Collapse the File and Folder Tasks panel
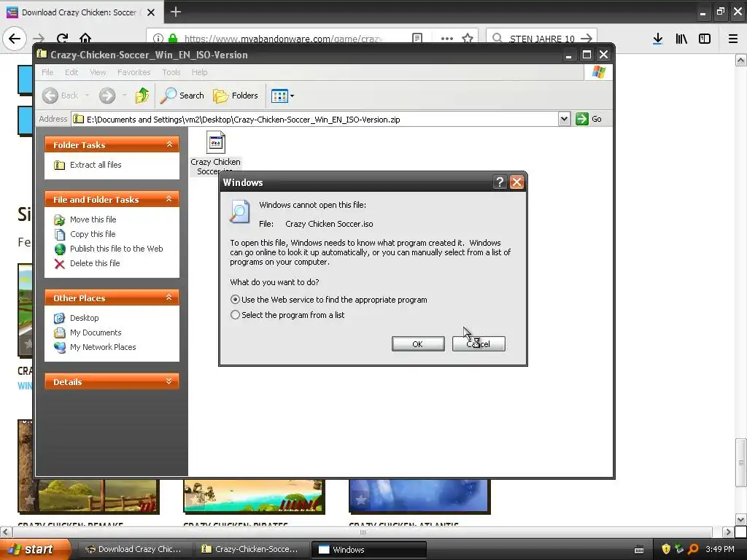This screenshot has height=560, width=747. coord(169,199)
